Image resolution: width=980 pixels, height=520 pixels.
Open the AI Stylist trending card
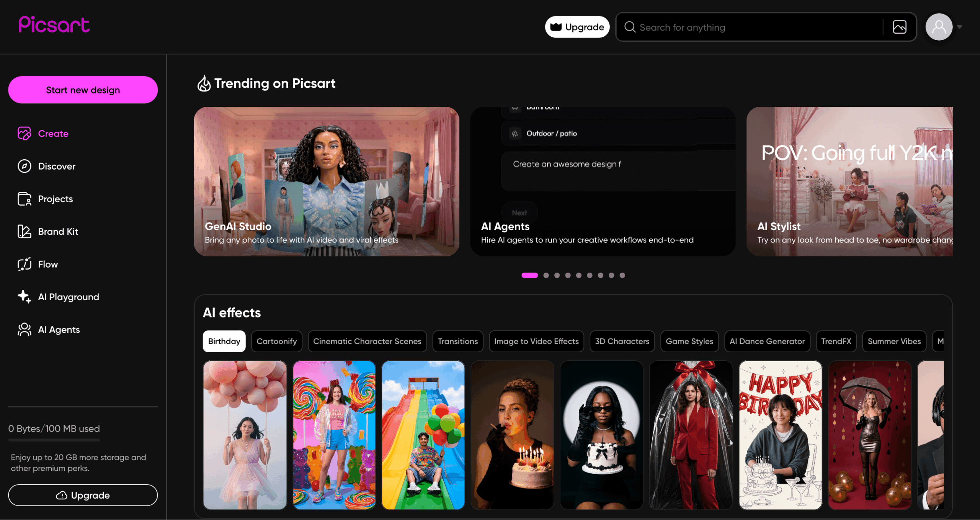(x=849, y=182)
